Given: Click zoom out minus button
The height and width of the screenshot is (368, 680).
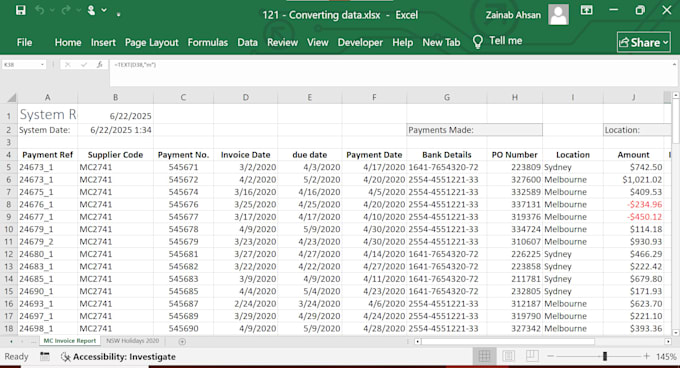Looking at the screenshot, I should point(550,356).
